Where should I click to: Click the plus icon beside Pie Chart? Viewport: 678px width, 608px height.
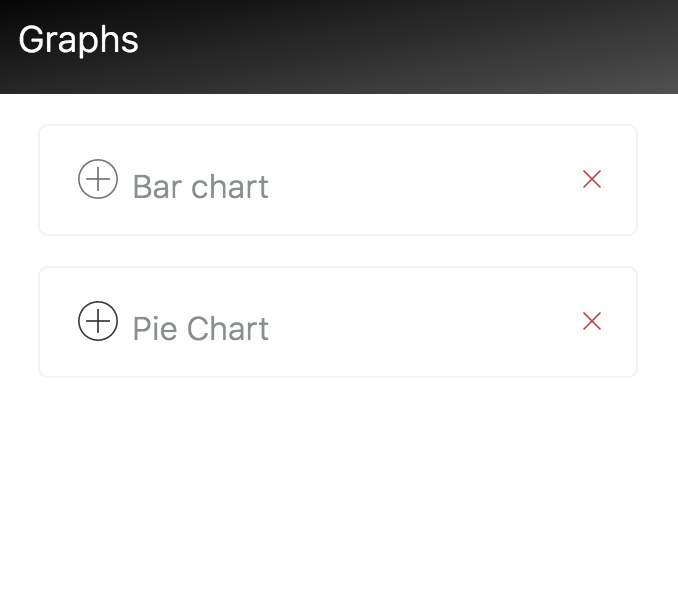pos(98,322)
